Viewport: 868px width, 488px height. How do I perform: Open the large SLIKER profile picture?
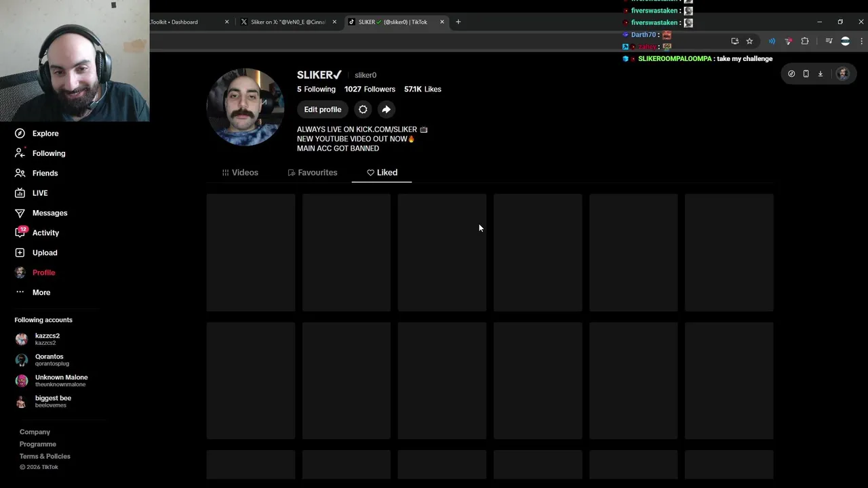[x=245, y=107]
